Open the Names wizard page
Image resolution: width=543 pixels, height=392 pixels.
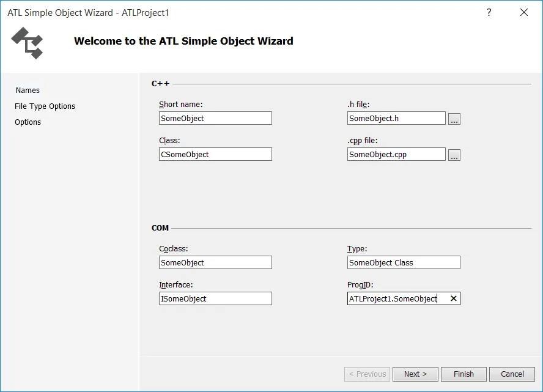28,91
